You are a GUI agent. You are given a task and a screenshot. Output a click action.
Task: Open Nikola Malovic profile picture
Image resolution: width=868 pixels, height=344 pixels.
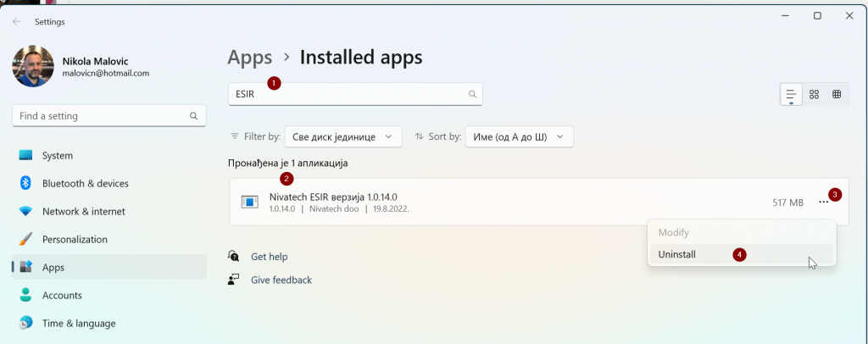point(33,66)
